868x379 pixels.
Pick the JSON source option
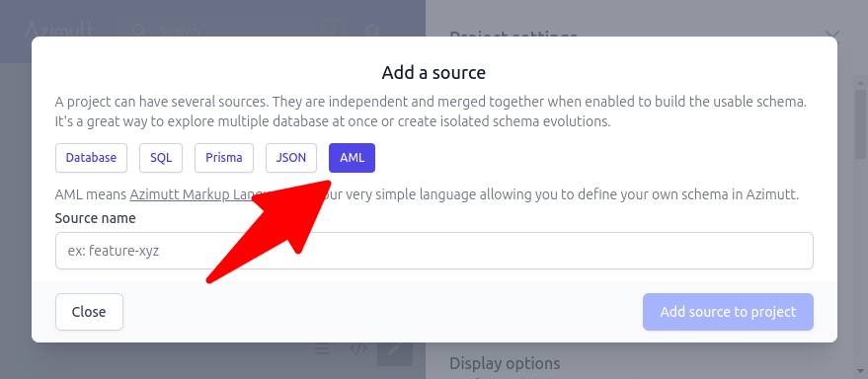291,158
